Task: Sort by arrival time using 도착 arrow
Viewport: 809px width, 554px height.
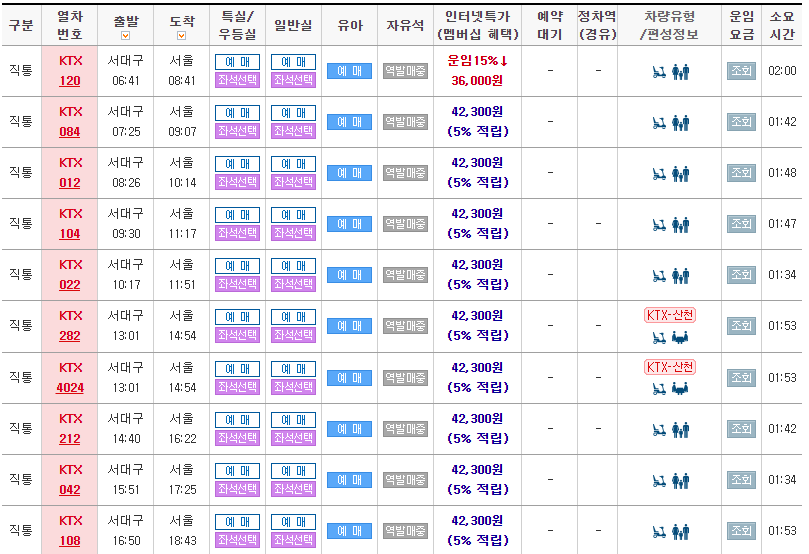Action: pyautogui.click(x=181, y=36)
